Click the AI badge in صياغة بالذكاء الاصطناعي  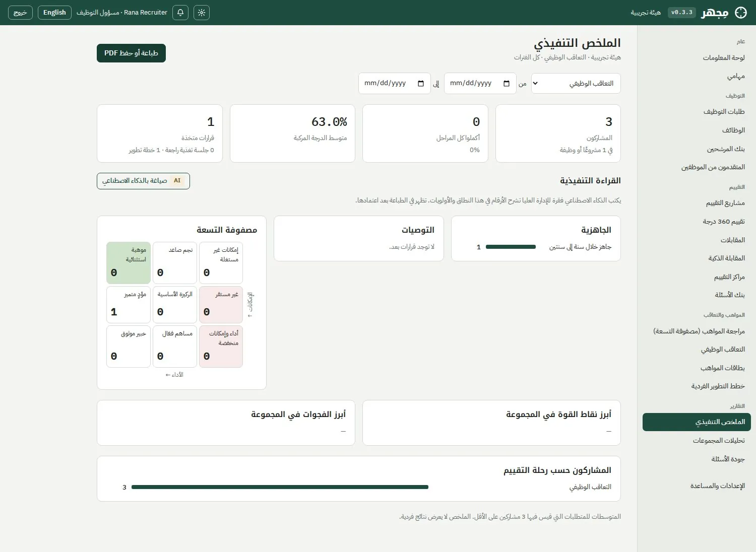tap(177, 181)
